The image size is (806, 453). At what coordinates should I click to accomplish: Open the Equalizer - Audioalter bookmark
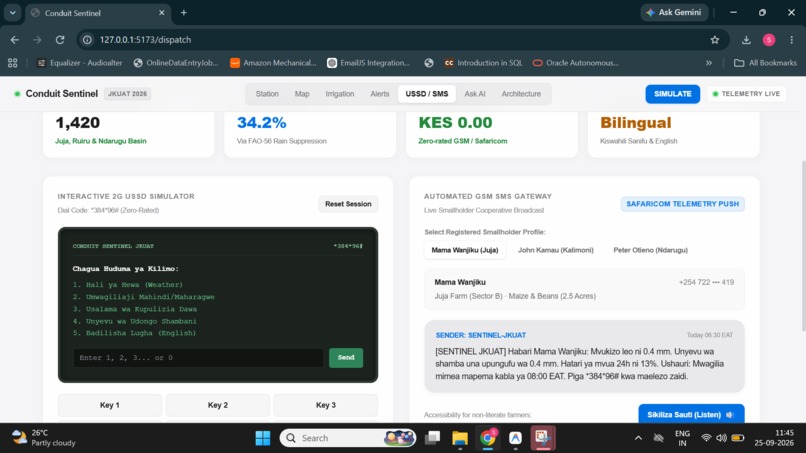(x=80, y=63)
